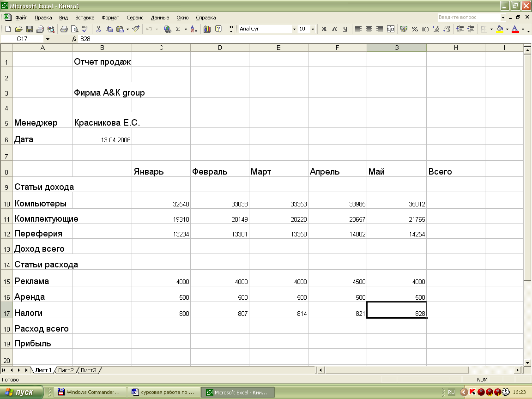Insert hyperlink with the globe icon
Screen dimensions: 532x399
click(167, 29)
